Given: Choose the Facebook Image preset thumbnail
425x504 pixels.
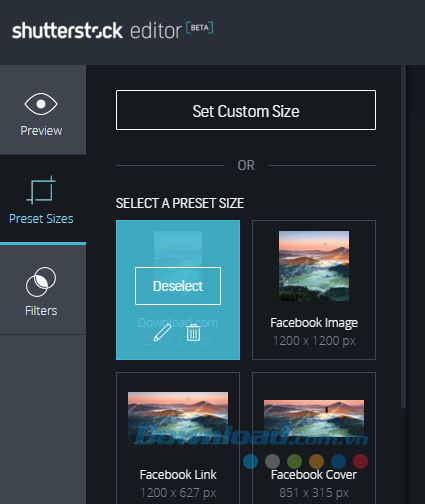Looking at the screenshot, I should (x=314, y=266).
